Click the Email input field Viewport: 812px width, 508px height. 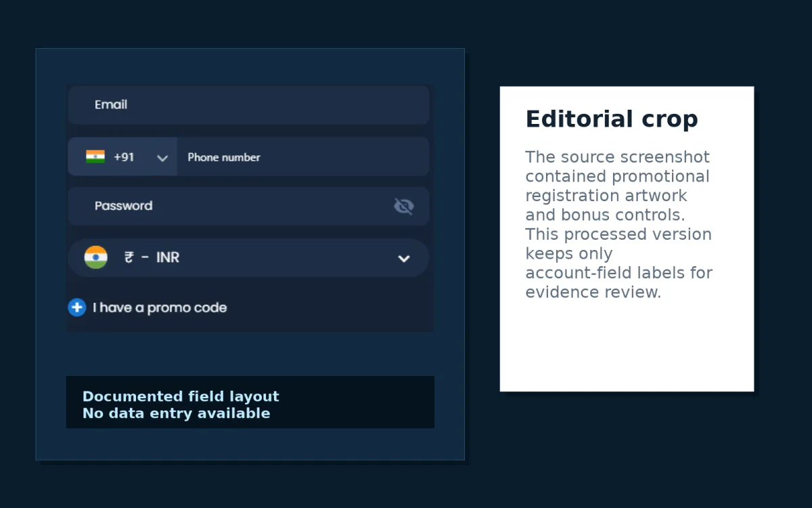pos(248,105)
